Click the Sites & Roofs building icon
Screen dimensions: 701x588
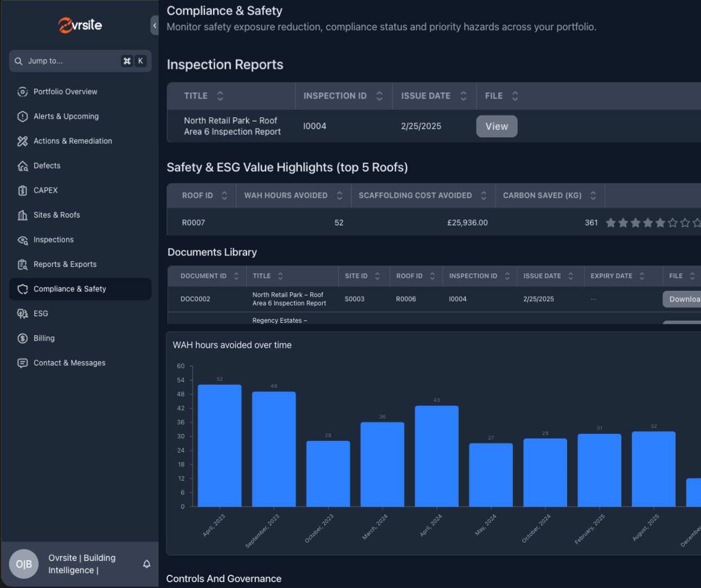click(23, 215)
